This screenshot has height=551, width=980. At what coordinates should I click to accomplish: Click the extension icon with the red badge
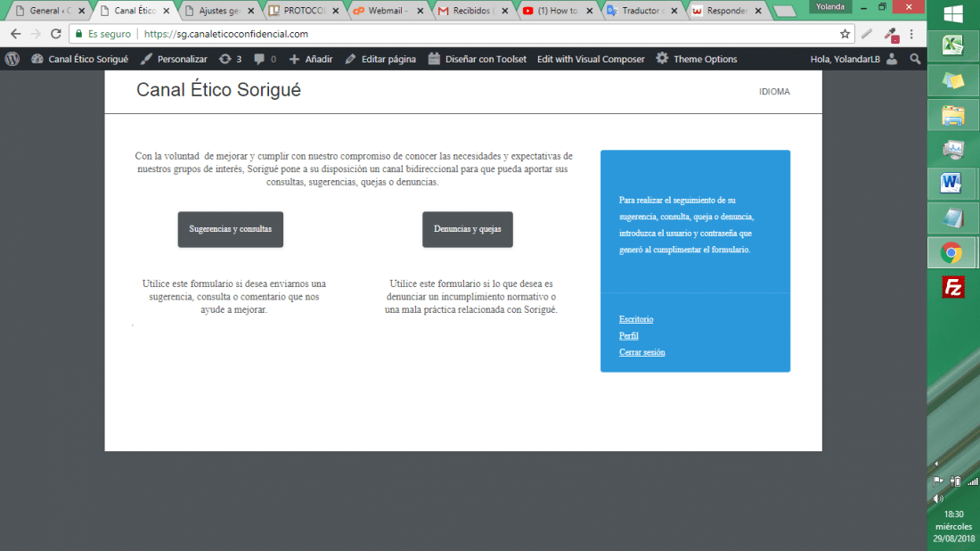pos(891,35)
